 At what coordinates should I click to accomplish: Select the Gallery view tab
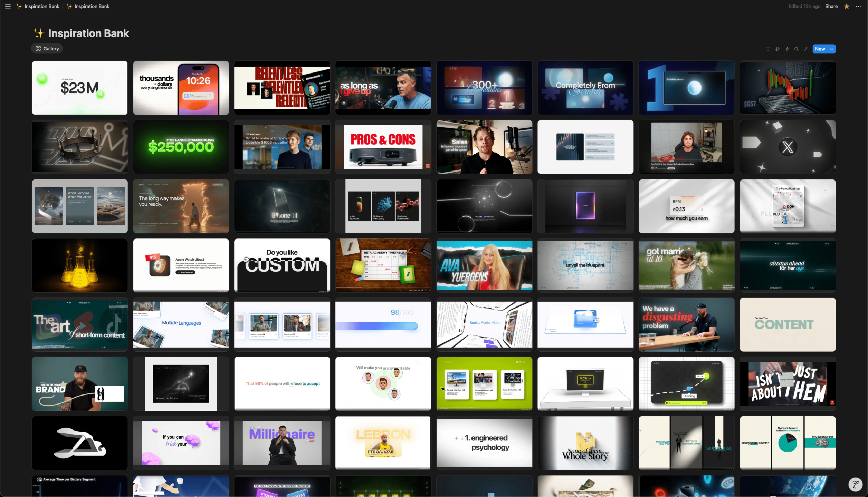[47, 49]
